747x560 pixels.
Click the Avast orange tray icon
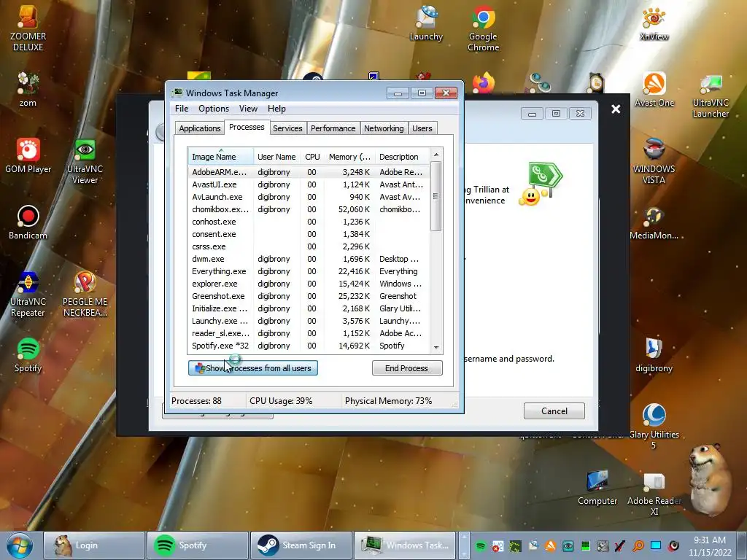coord(550,545)
